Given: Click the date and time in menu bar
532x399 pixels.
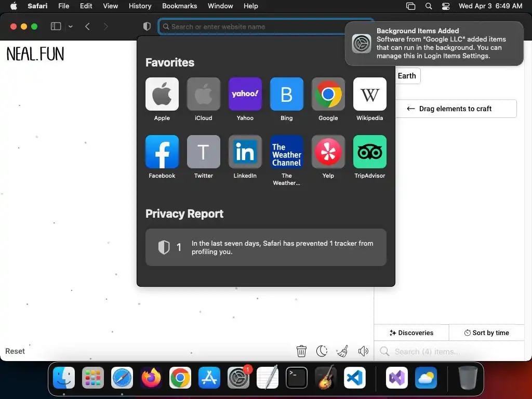Looking at the screenshot, I should (x=490, y=6).
